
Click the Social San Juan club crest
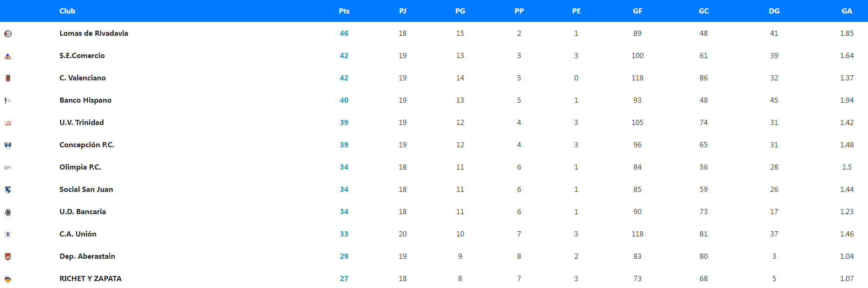(8, 190)
